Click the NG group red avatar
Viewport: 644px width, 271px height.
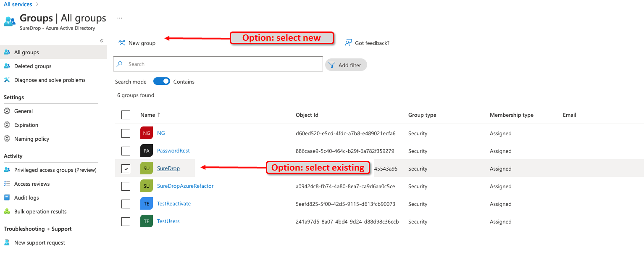point(147,133)
